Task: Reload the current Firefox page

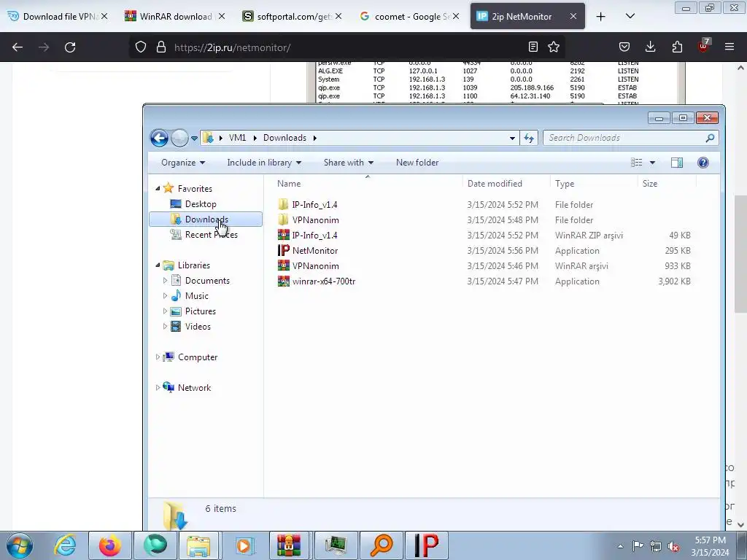Action: point(70,47)
